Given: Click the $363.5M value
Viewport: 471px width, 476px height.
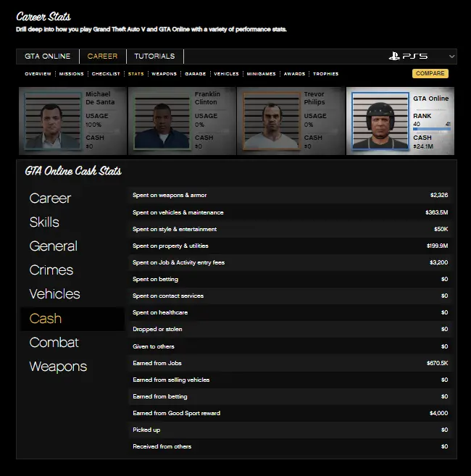Looking at the screenshot, I should pyautogui.click(x=437, y=212).
